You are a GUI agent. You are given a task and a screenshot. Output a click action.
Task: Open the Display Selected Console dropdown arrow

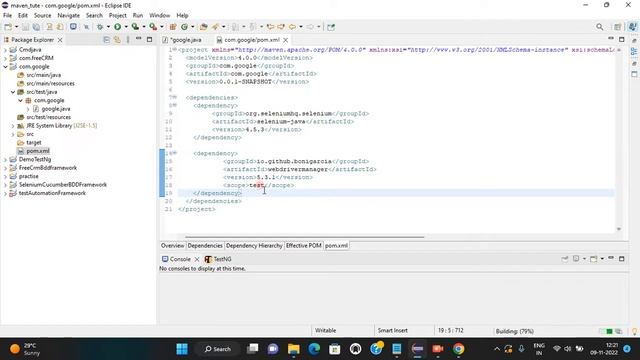584,259
